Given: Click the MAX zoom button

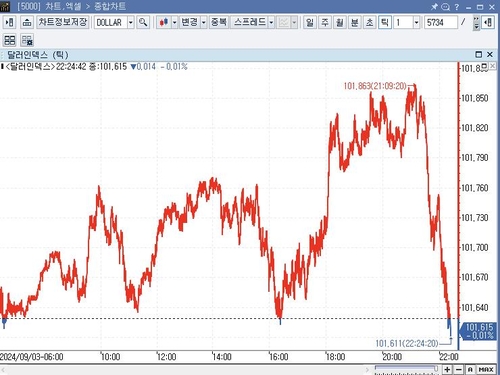Looking at the screenshot, I should pyautogui.click(x=486, y=369).
